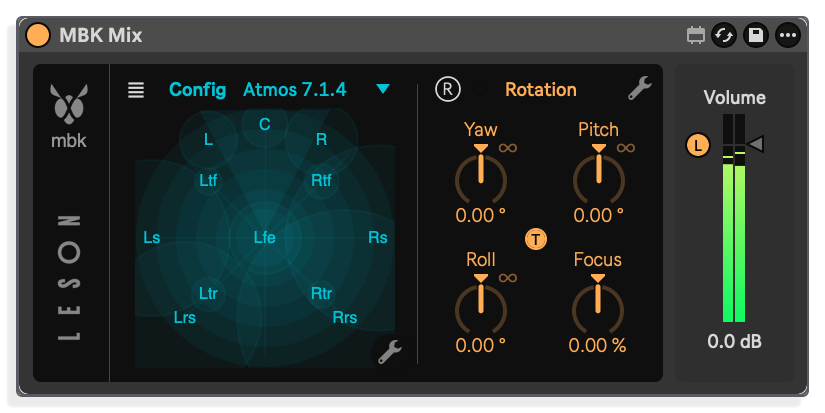Toggle the Pitch infinity loop symbol
The height and width of the screenshot is (413, 825).
pos(626,148)
